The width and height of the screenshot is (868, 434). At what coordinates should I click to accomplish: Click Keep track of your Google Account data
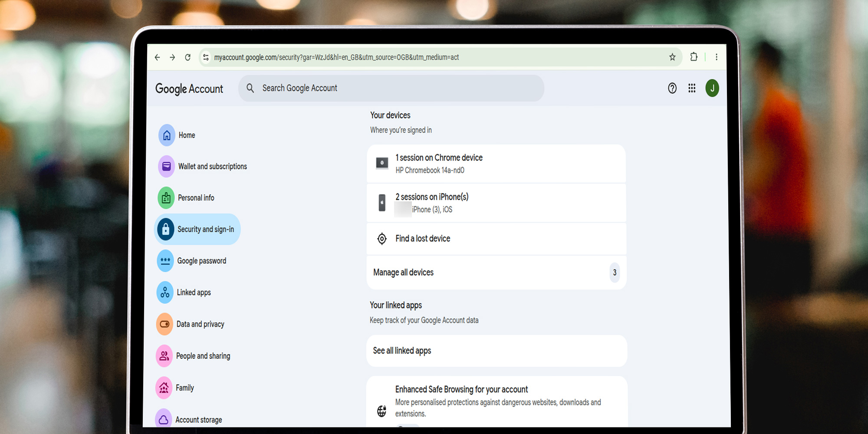[424, 320]
